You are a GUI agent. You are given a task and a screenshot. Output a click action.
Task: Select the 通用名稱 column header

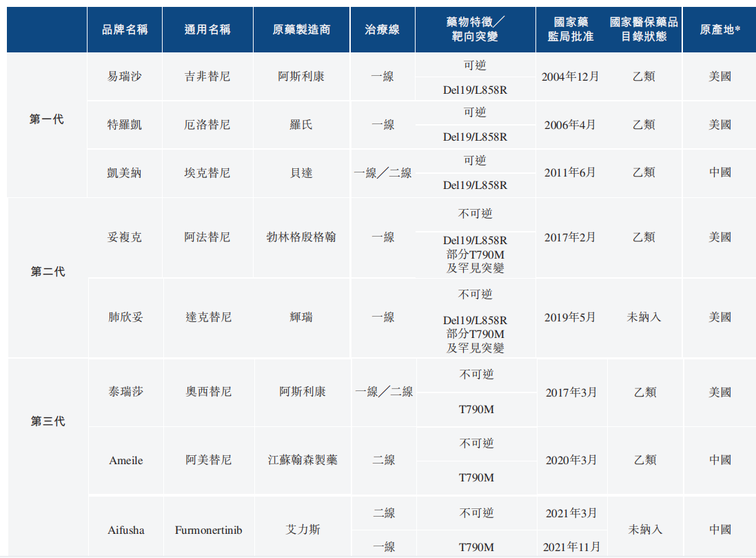tap(207, 30)
